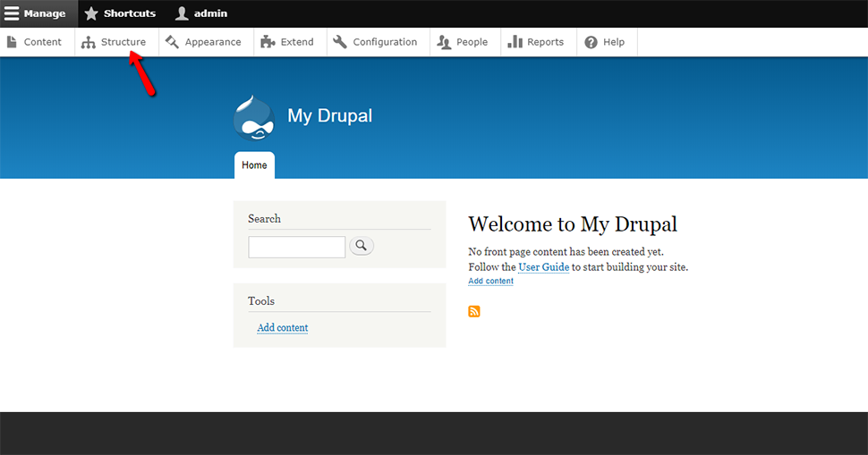The width and height of the screenshot is (868, 455).
Task: Click the Shortcuts star icon
Action: (x=91, y=13)
